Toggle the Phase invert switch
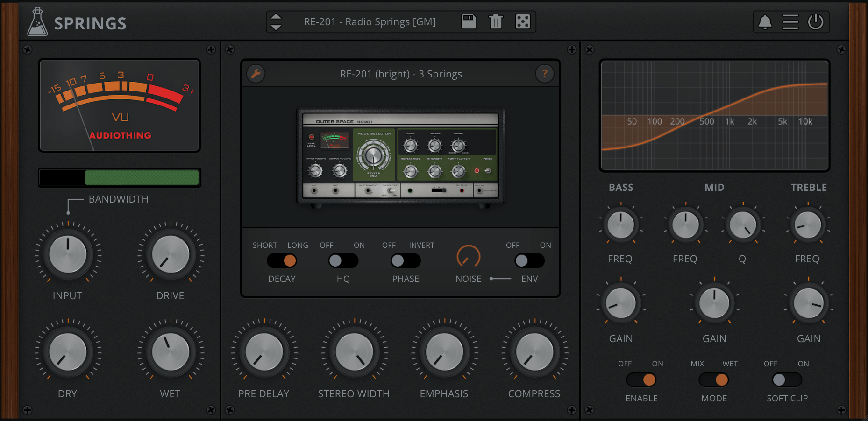The width and height of the screenshot is (868, 421). [406, 260]
